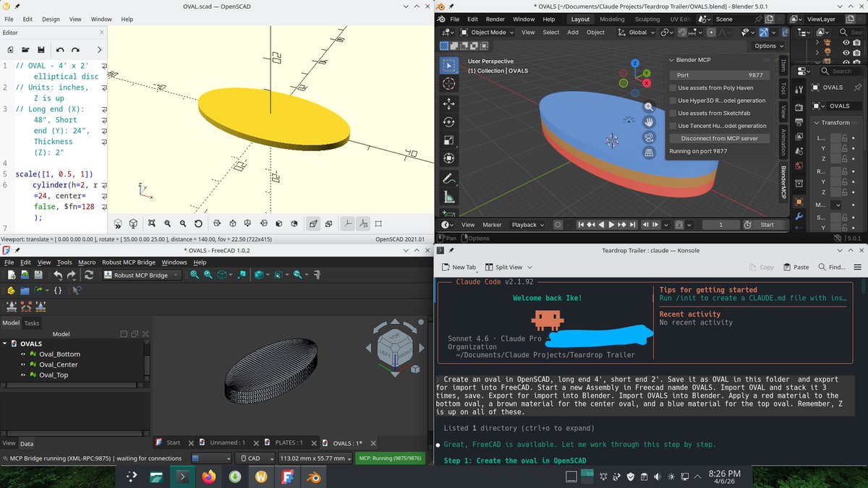Open Blender BlenderMCP sidebar tab
This screenshot has height=488, width=868.
pyautogui.click(x=783, y=181)
